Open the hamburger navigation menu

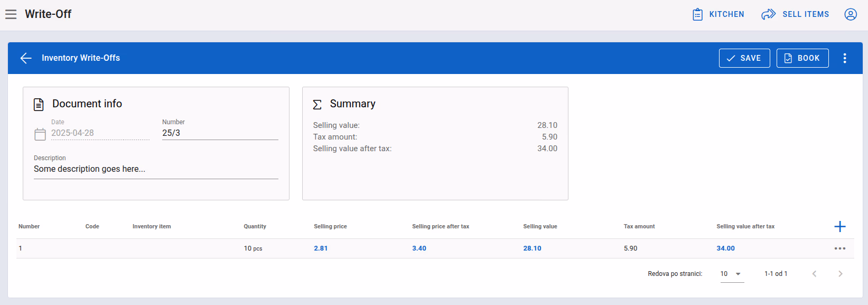[x=11, y=14]
